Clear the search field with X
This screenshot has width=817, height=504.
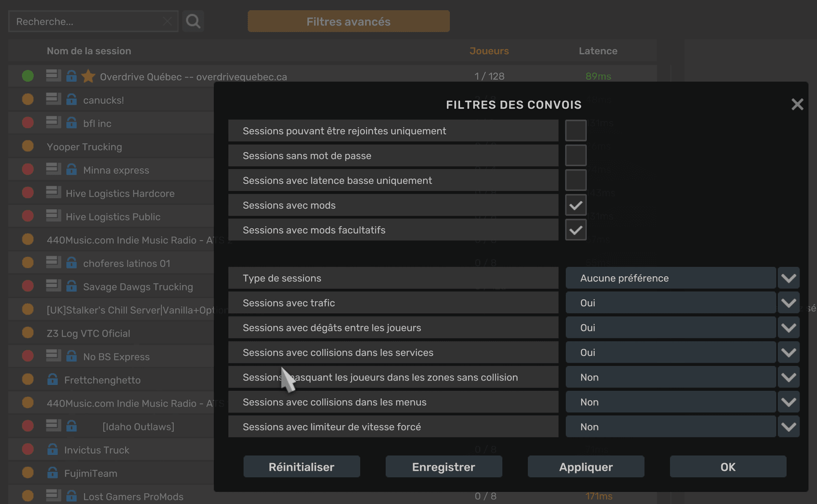(167, 21)
